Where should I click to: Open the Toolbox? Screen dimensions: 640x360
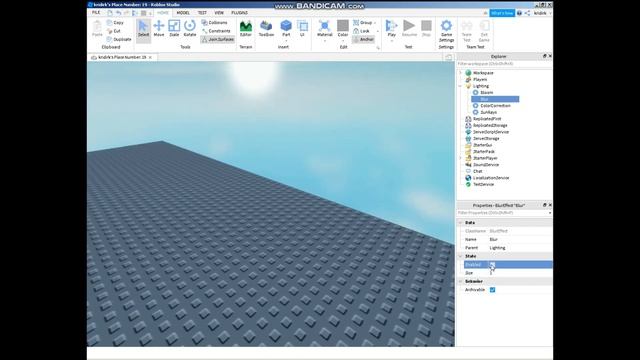[x=266, y=29]
